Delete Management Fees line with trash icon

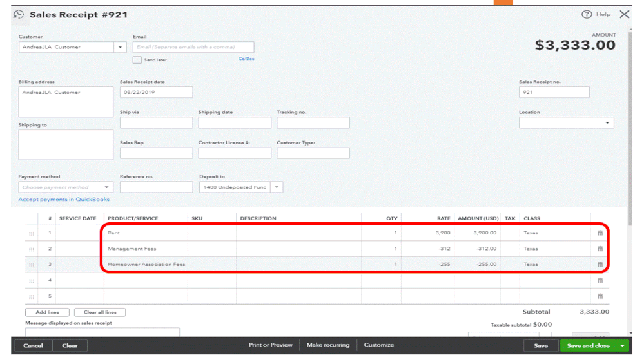600,249
